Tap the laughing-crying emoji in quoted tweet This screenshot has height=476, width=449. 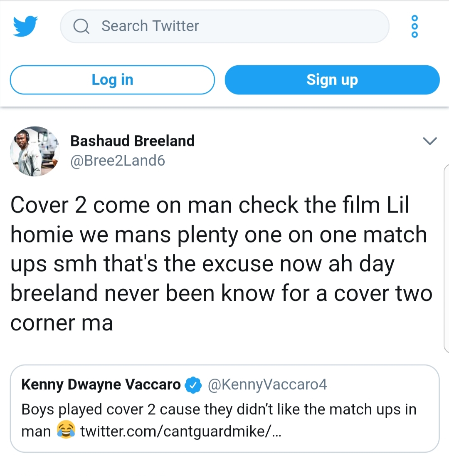[66, 430]
